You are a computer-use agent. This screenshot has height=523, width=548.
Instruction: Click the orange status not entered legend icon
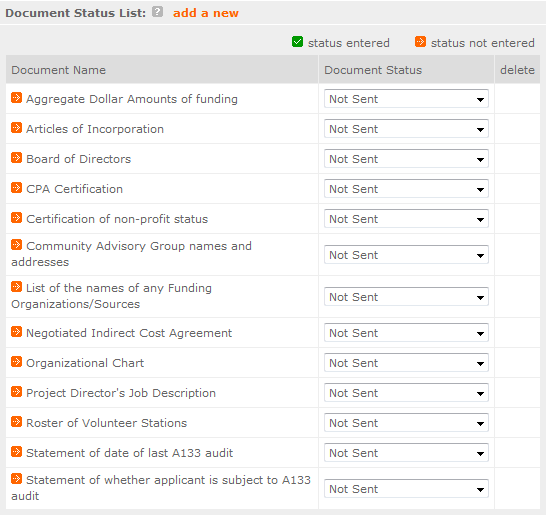(x=420, y=42)
